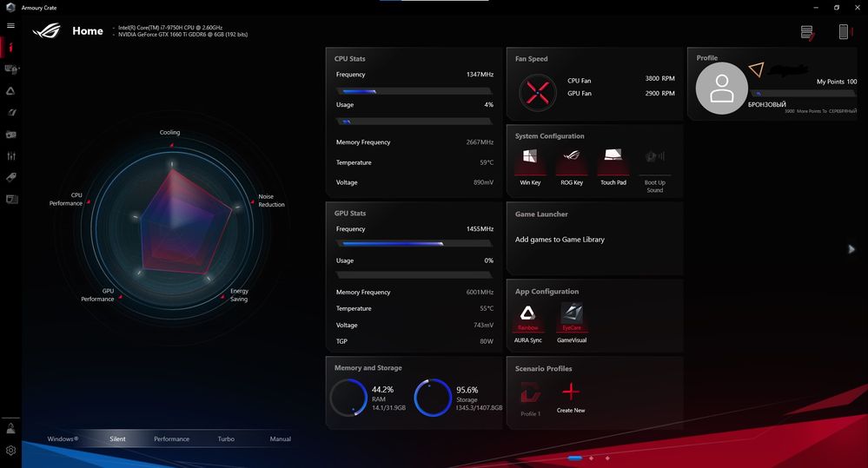Screen dimensions: 868x468
Task: Click the GPU TGP 80W value
Action: click(x=487, y=341)
